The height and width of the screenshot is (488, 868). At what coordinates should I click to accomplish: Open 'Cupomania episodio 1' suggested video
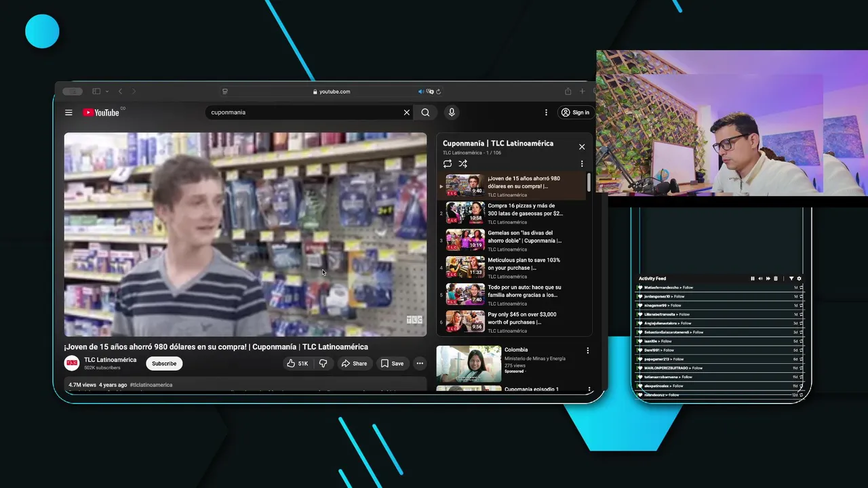532,390
